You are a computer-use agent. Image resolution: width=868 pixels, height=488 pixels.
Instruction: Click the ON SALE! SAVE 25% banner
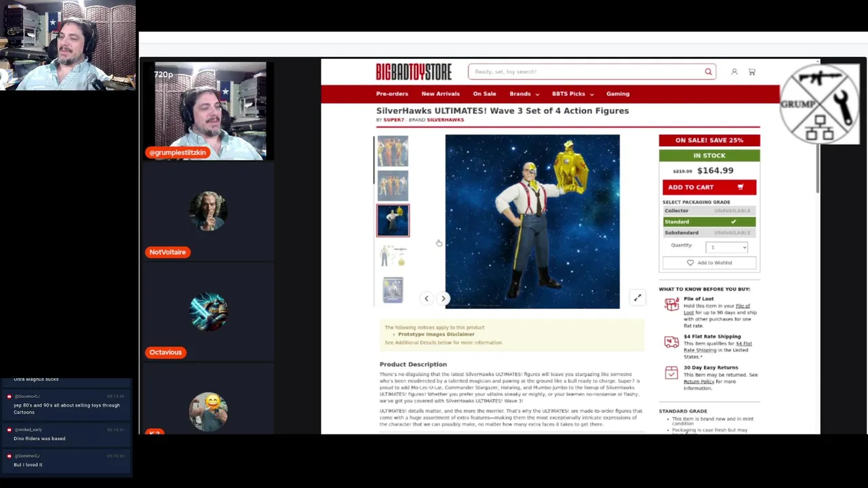click(x=709, y=140)
